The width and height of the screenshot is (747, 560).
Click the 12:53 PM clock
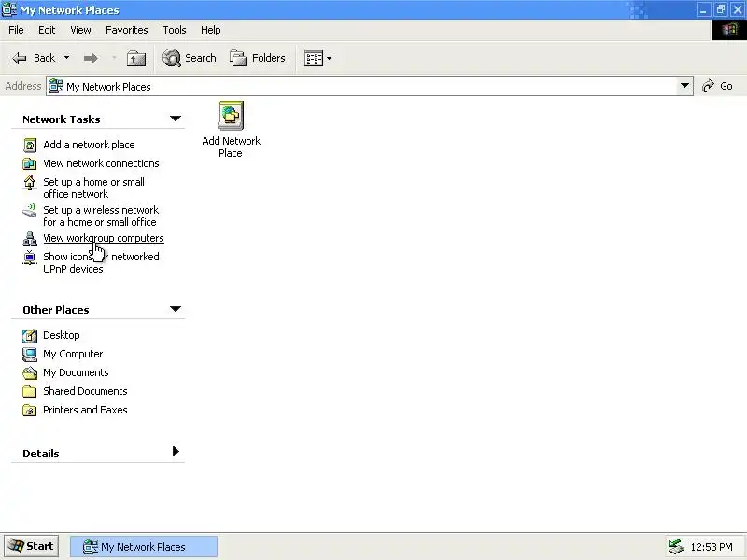click(x=712, y=547)
